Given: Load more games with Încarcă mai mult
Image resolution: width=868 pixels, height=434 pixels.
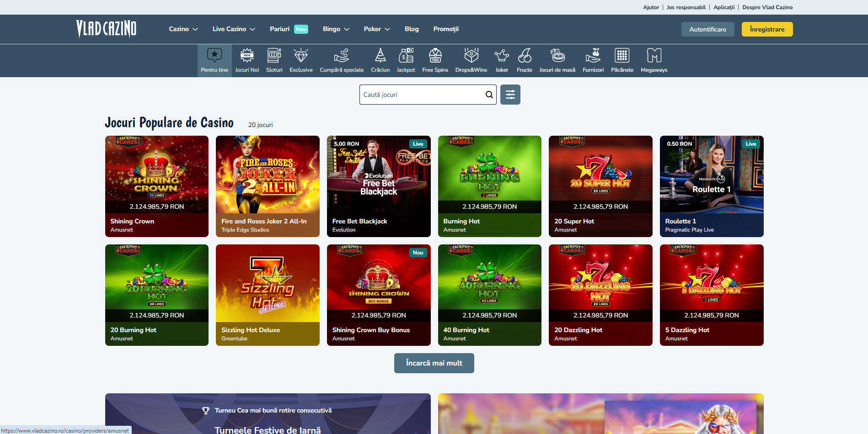Looking at the screenshot, I should click(x=434, y=363).
